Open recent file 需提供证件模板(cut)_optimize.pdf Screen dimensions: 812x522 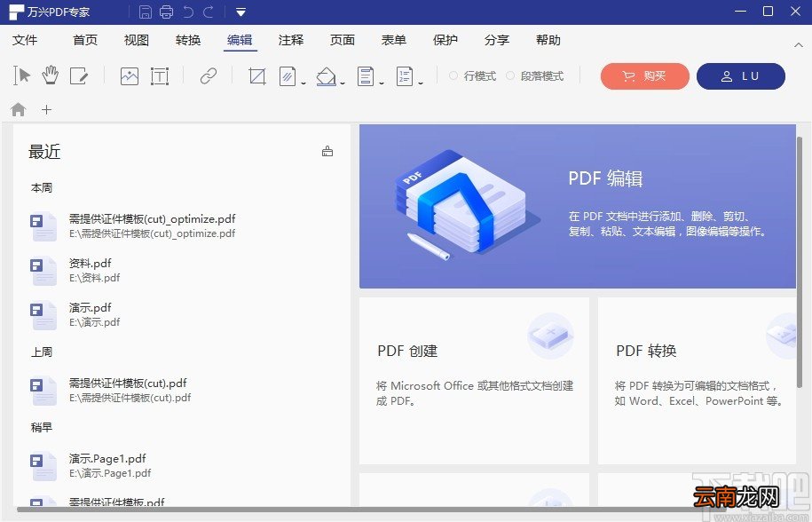click(181, 225)
